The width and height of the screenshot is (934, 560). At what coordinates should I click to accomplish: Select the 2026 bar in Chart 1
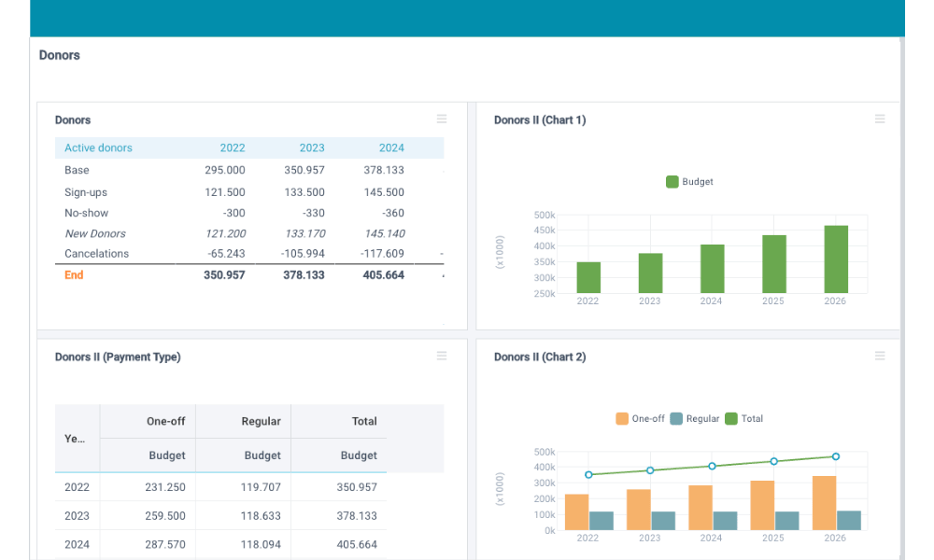(834, 259)
